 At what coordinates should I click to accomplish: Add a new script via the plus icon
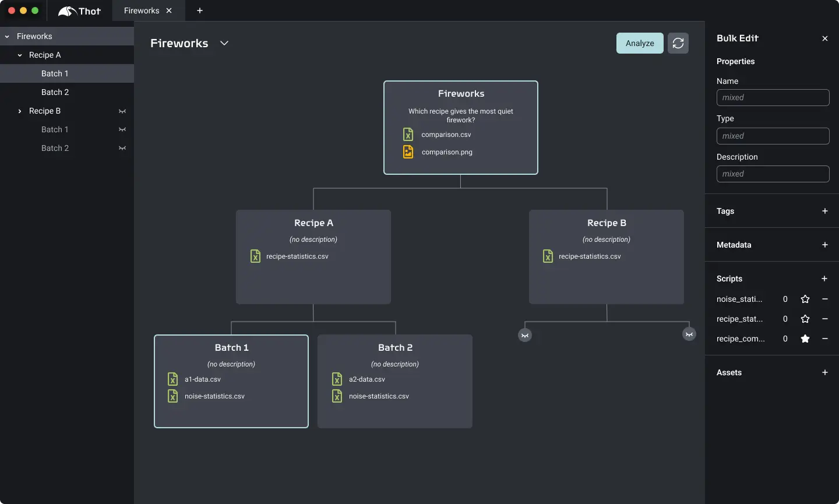824,279
